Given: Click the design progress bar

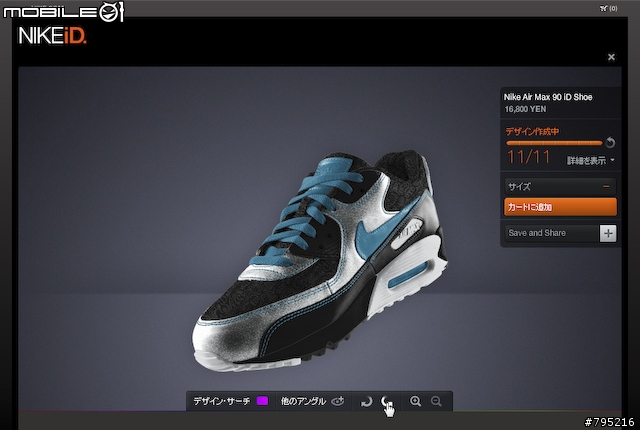Looking at the screenshot, I should [x=554, y=143].
